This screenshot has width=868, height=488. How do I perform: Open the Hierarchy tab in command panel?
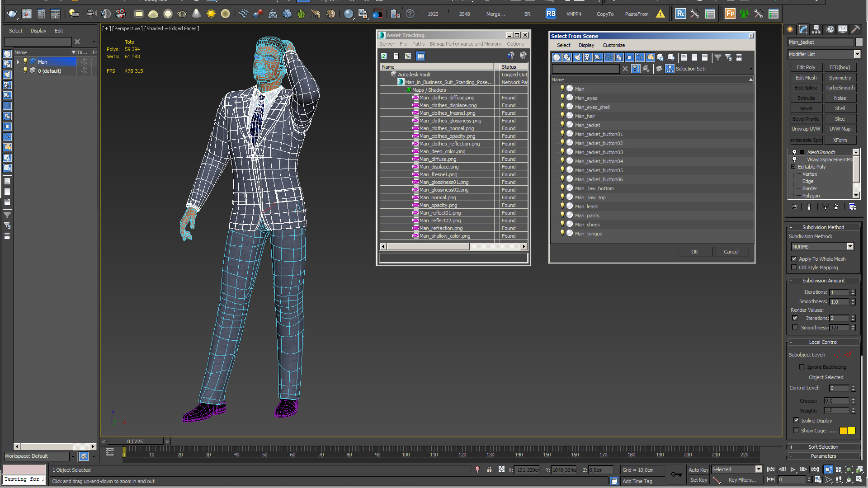816,29
